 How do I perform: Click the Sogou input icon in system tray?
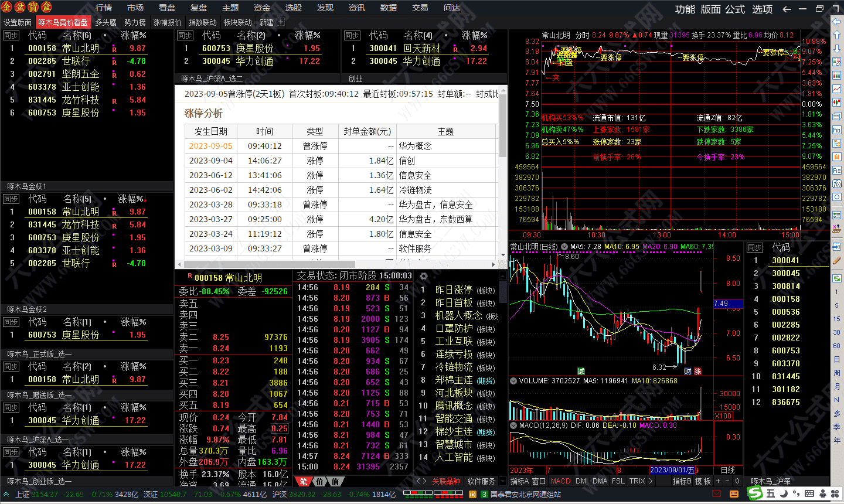point(754,494)
